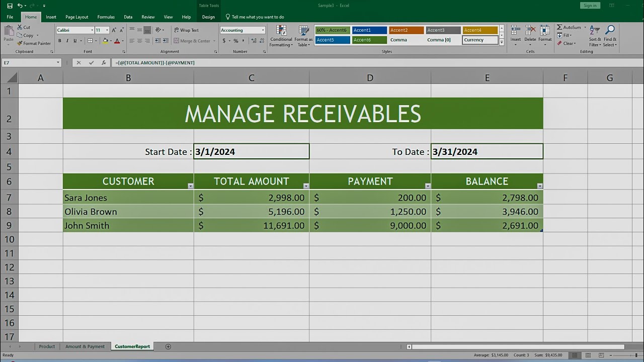Click the Undo arrow in quick access toolbar
Screen dimensions: 644x362
(20, 6)
